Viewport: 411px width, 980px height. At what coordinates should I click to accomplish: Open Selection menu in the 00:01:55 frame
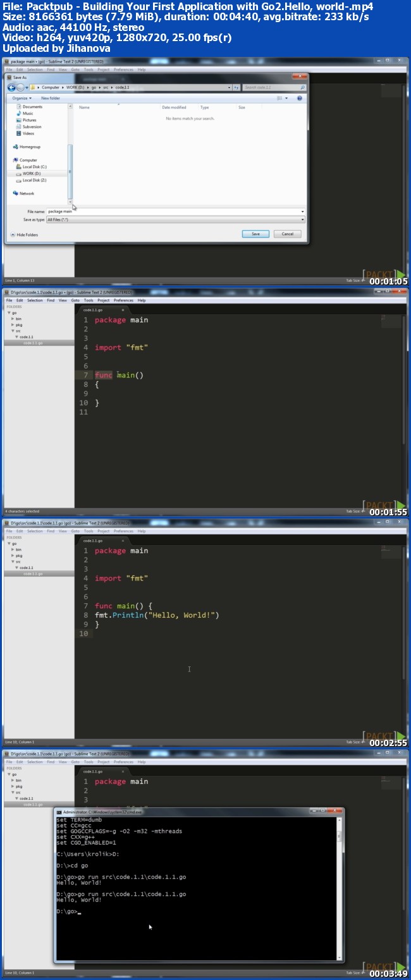click(35, 300)
